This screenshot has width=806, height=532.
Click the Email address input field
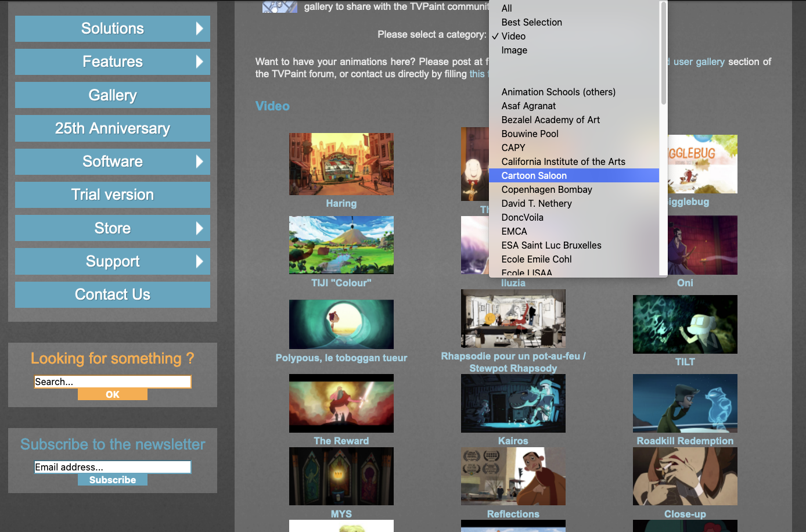point(113,467)
